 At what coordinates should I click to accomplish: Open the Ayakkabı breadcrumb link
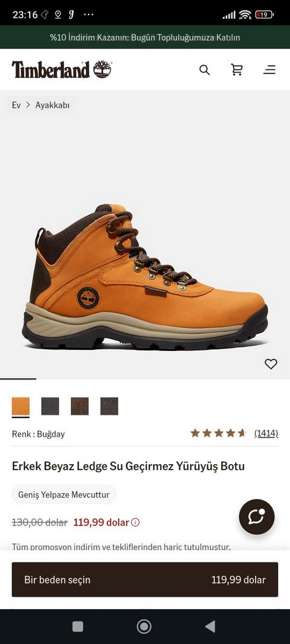pyautogui.click(x=52, y=105)
